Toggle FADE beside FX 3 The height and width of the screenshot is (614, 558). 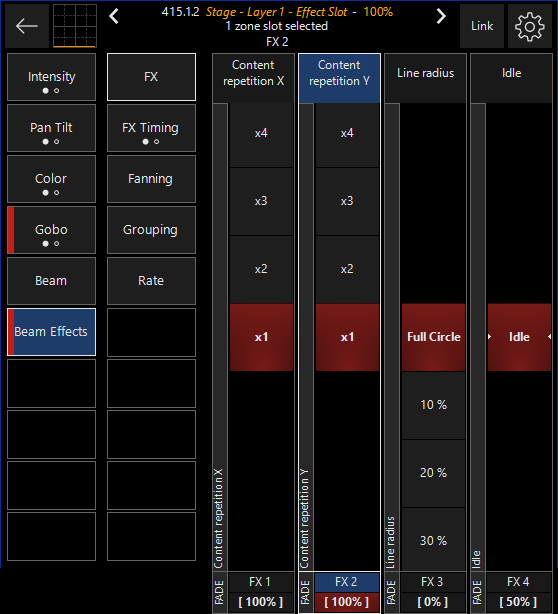392,592
